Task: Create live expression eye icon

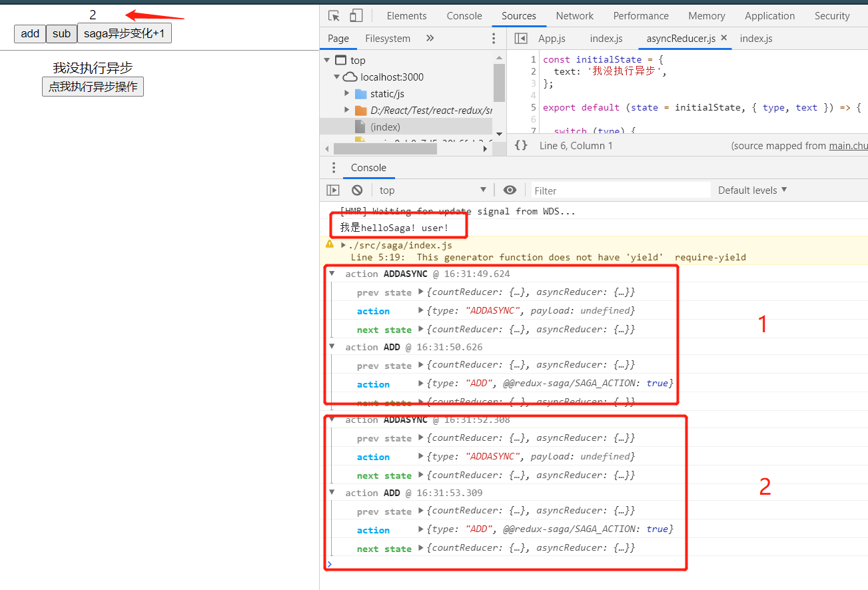Action: click(x=510, y=190)
